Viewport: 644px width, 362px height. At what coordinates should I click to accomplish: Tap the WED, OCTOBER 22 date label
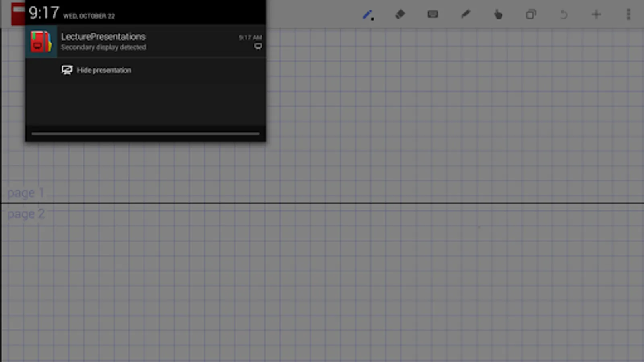89,16
